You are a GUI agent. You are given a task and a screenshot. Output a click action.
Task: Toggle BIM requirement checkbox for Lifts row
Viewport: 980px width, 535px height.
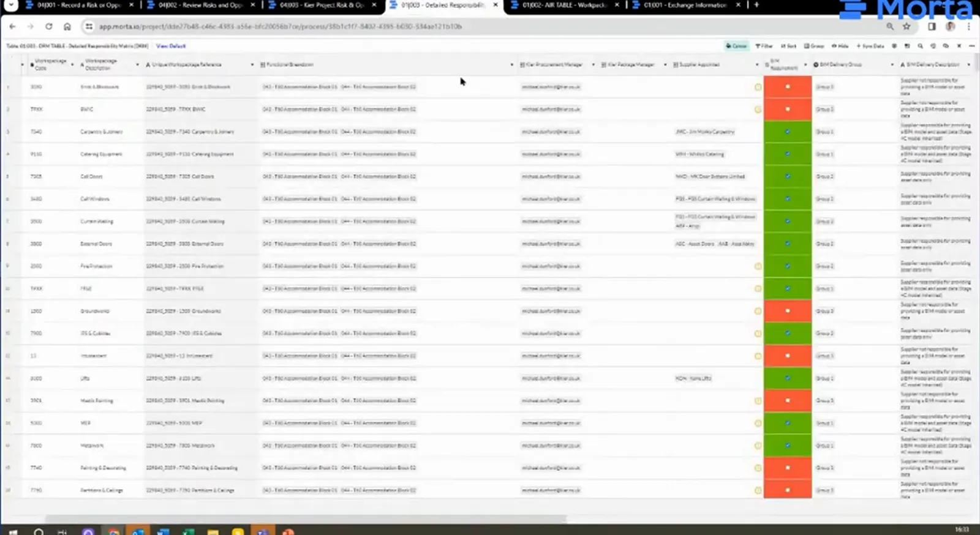coord(788,378)
